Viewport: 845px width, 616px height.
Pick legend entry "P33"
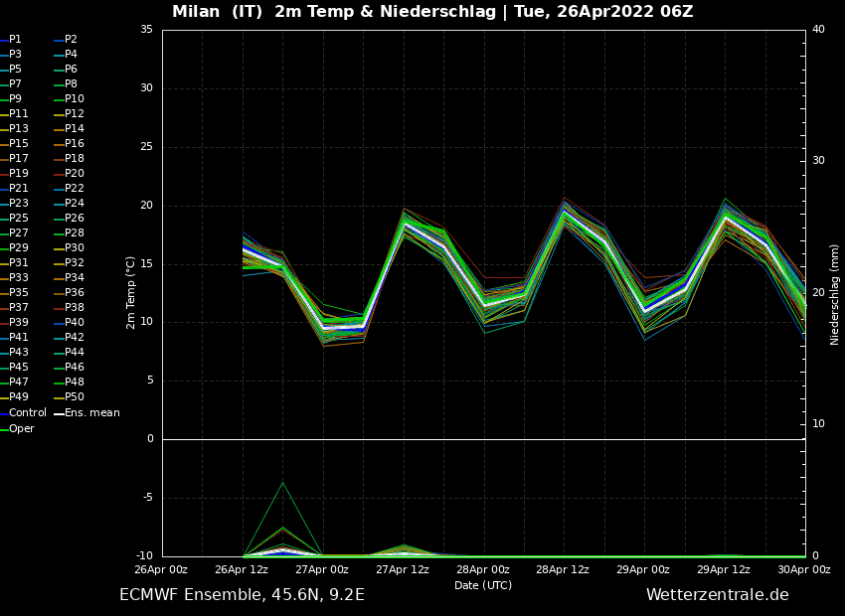click(19, 278)
